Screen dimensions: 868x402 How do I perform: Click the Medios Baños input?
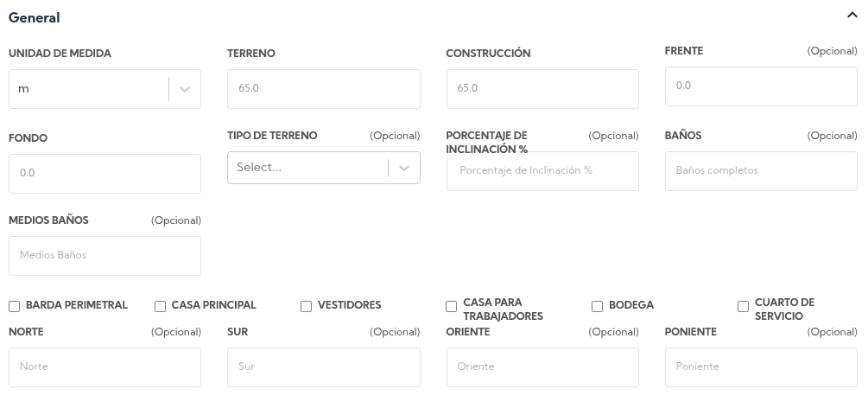coord(105,256)
